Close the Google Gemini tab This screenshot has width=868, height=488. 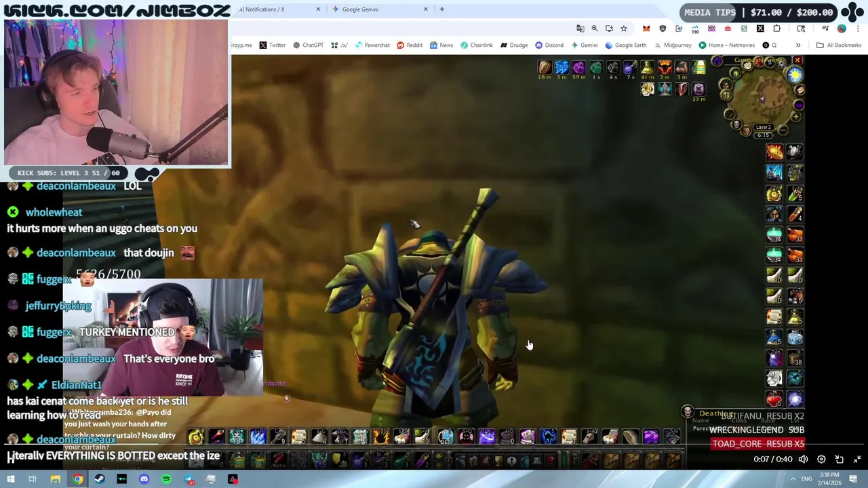[x=426, y=9]
